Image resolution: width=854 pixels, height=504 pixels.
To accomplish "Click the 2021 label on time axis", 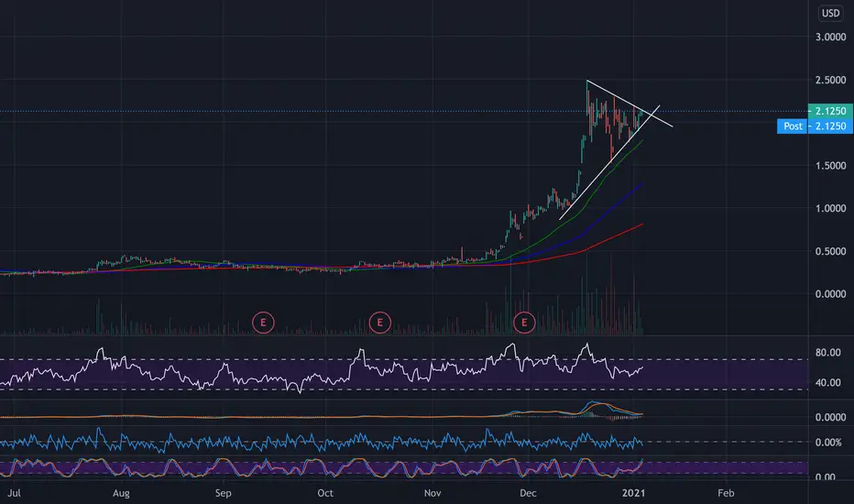I will 634,493.
